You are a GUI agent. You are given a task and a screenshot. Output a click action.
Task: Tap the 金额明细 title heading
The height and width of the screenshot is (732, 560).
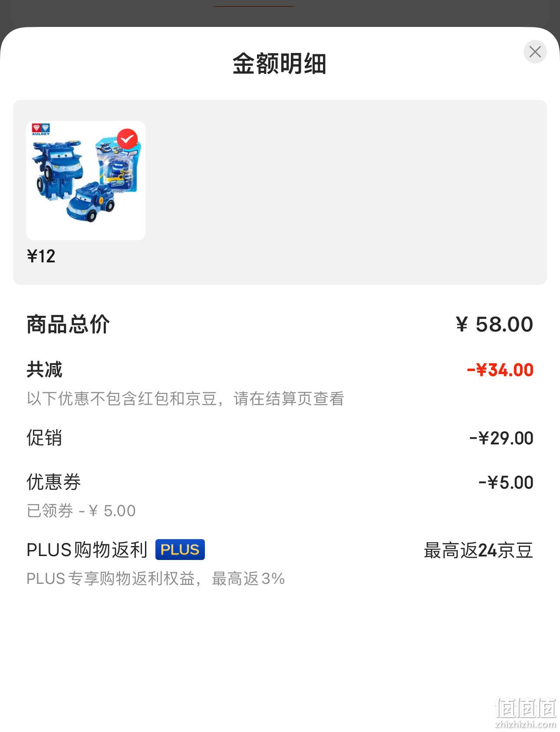point(280,64)
